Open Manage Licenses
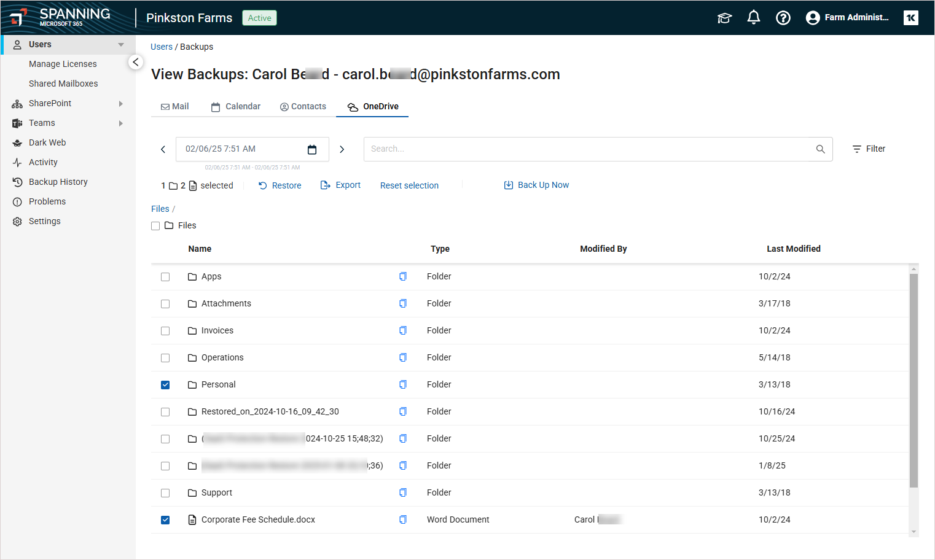 (x=63, y=64)
